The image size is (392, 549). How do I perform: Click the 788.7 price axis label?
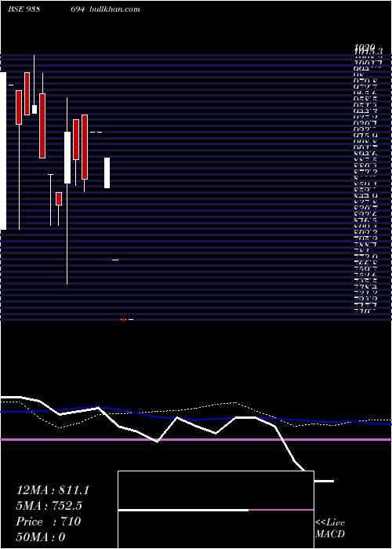point(365,245)
